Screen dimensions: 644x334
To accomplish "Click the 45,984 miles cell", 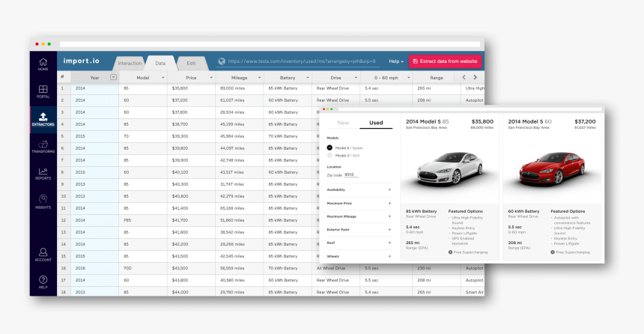I will (240, 136).
